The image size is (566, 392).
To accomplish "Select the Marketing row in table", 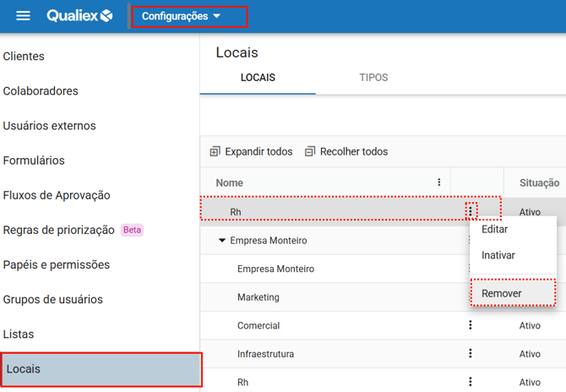I will point(259,297).
